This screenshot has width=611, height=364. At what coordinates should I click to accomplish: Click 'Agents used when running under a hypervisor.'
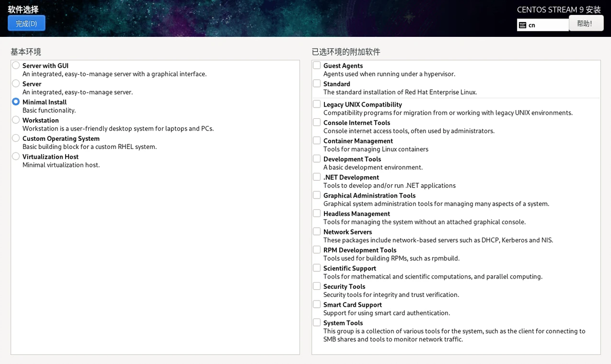point(389,74)
